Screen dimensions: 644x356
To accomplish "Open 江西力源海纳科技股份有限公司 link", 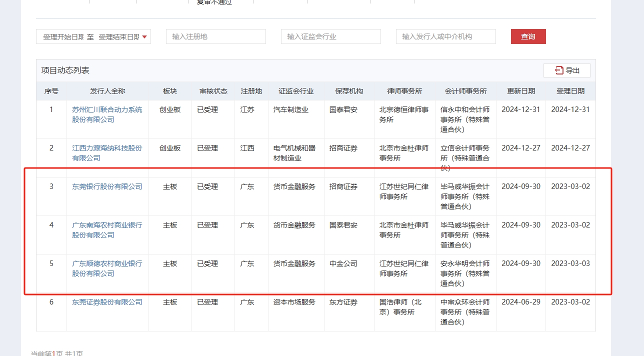I will tap(107, 153).
